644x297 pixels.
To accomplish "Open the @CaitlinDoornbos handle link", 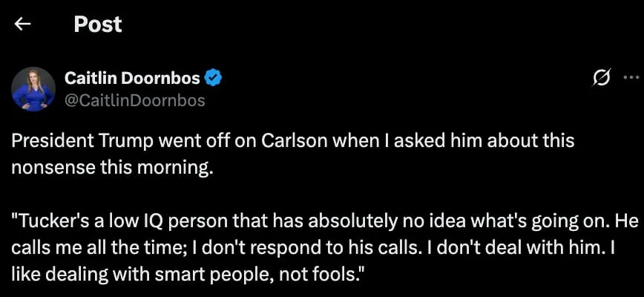I will point(135,99).
